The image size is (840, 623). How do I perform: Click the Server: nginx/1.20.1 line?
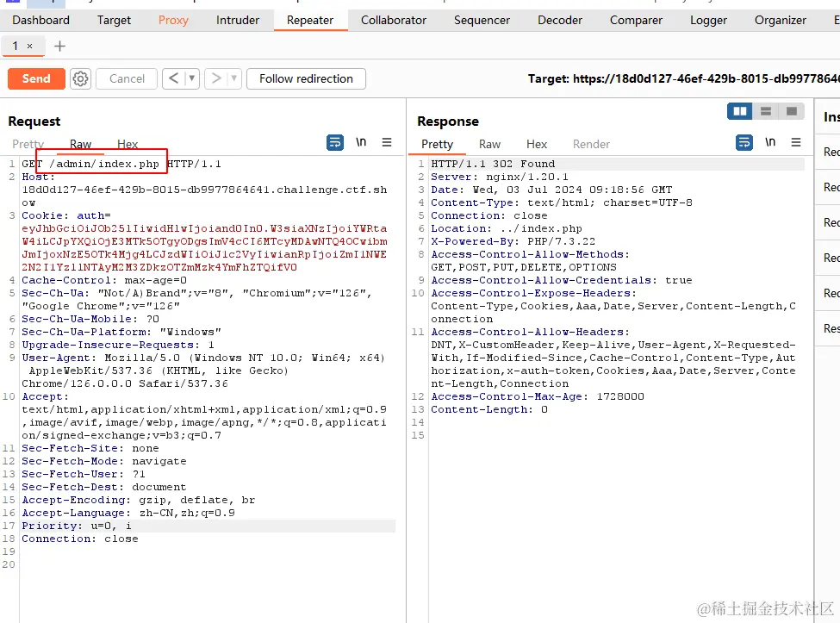tap(500, 177)
